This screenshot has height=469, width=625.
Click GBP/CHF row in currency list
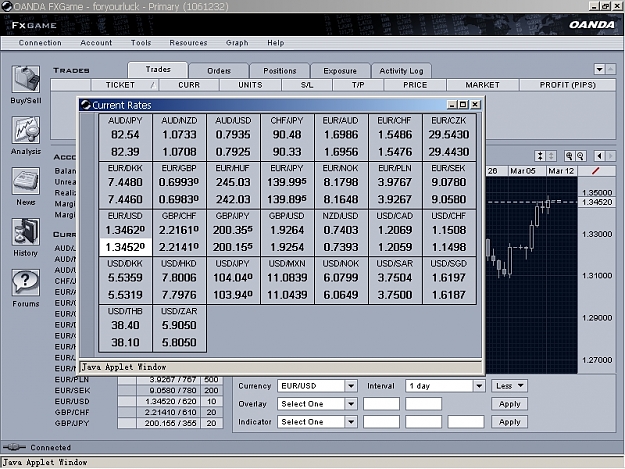pyautogui.click(x=137, y=412)
